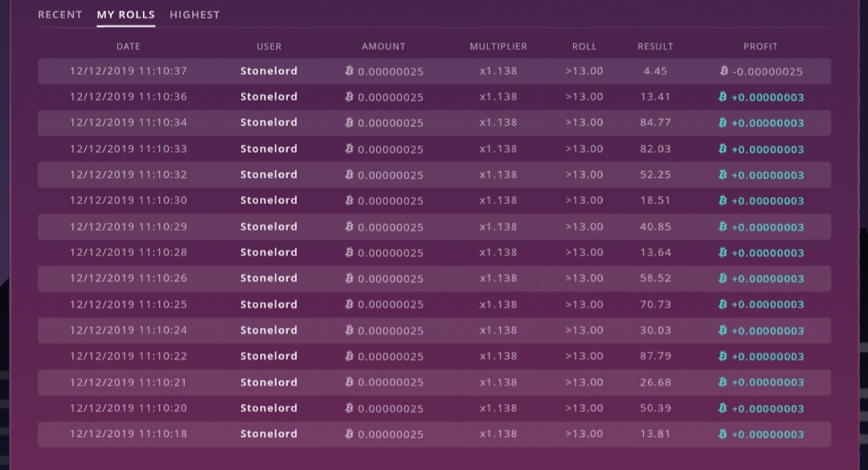Click amount bitcoin icon in 11:10:24 row
The height and width of the screenshot is (470, 868).
349,330
